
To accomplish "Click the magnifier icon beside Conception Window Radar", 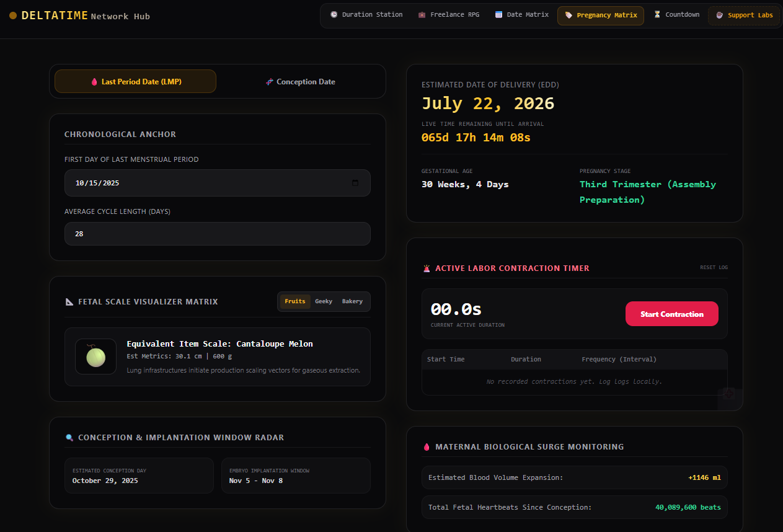I will [69, 438].
